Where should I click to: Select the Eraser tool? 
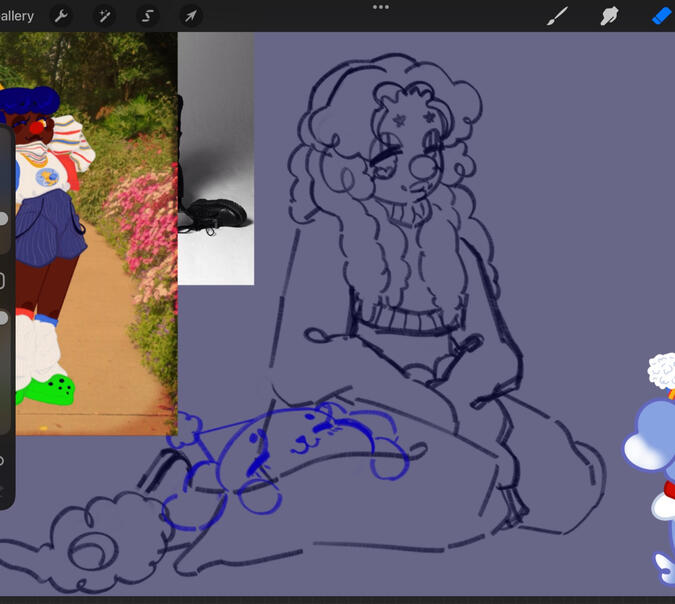click(x=660, y=16)
